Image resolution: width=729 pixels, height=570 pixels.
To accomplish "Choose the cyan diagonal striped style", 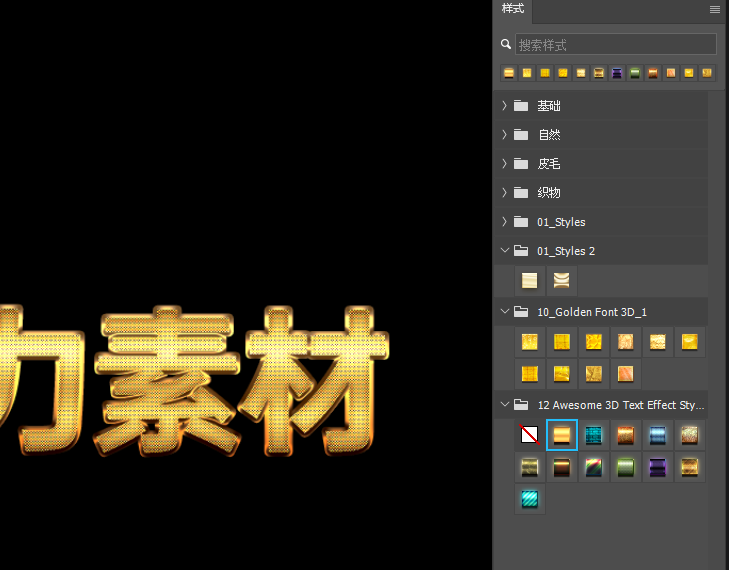I will (x=529, y=499).
